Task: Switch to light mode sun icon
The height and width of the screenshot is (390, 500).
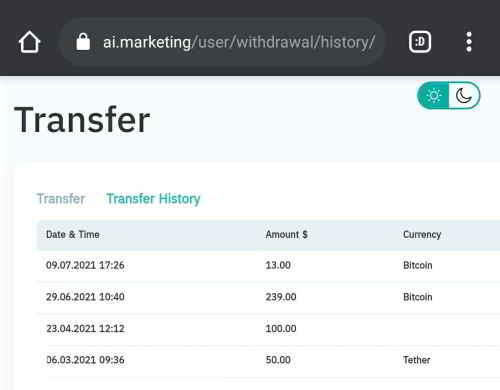Action: pos(433,96)
